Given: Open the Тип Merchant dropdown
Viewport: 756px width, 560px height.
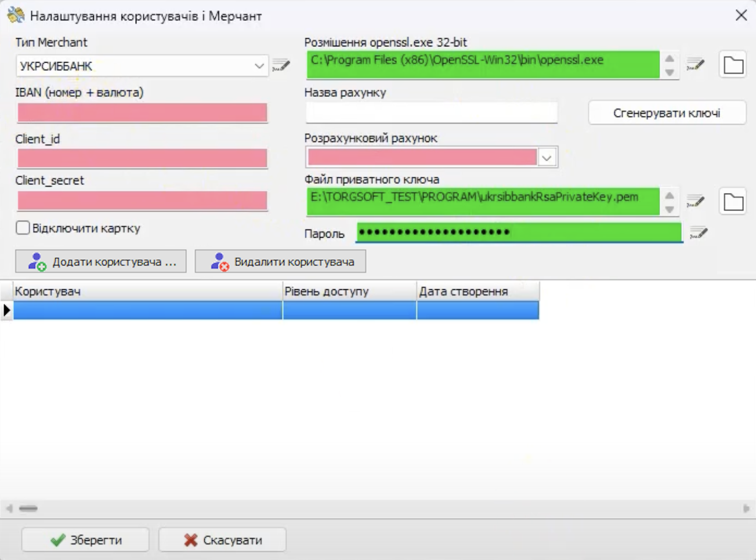Looking at the screenshot, I should [x=259, y=64].
